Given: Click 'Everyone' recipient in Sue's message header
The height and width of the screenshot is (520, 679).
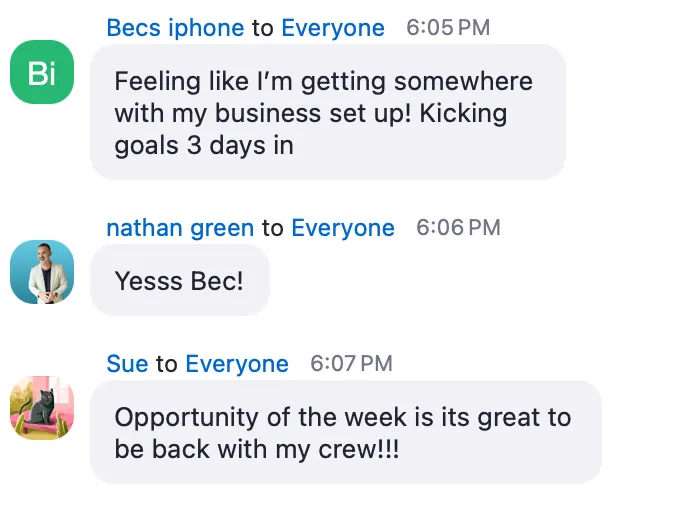Looking at the screenshot, I should (x=237, y=364).
